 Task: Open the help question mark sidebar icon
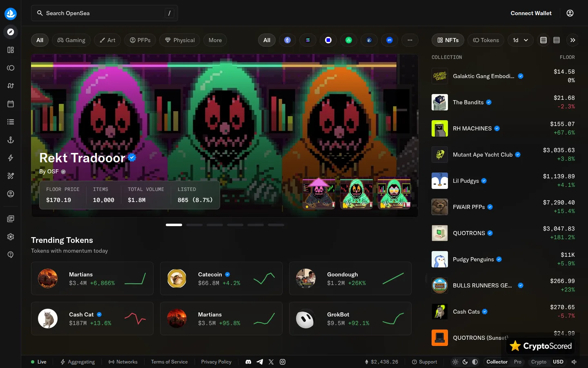coord(11,255)
